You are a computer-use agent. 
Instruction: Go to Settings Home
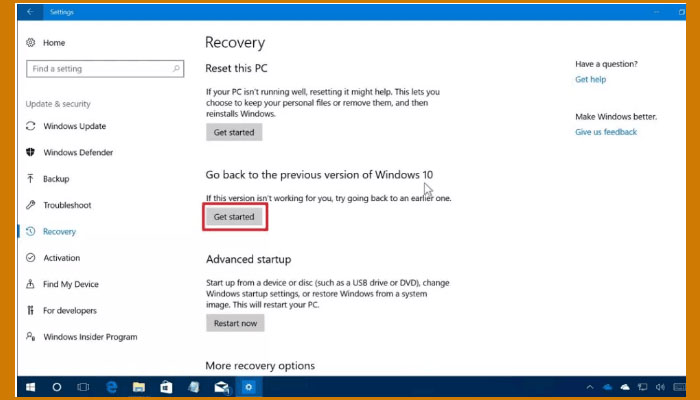(x=53, y=43)
